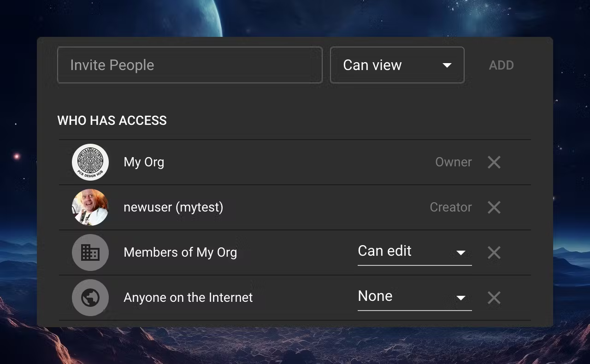Click the Members of My Org label
This screenshot has height=364, width=590.
point(180,252)
